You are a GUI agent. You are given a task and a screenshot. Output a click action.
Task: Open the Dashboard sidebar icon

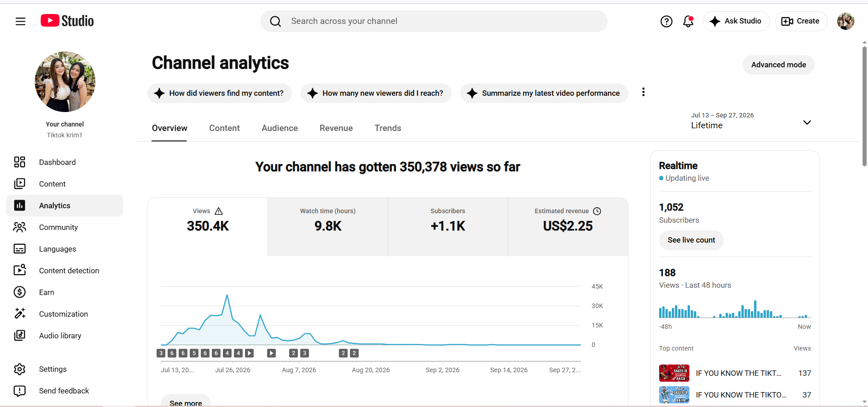(x=19, y=162)
